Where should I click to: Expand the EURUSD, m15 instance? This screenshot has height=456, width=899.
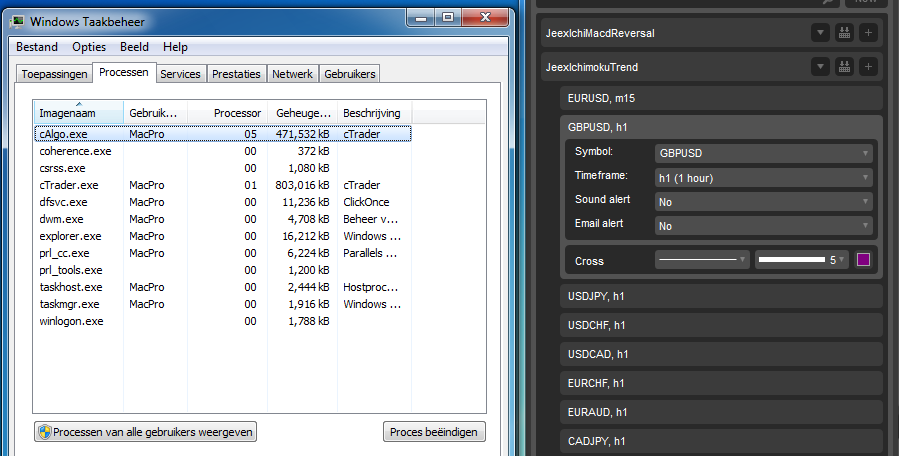coord(721,98)
